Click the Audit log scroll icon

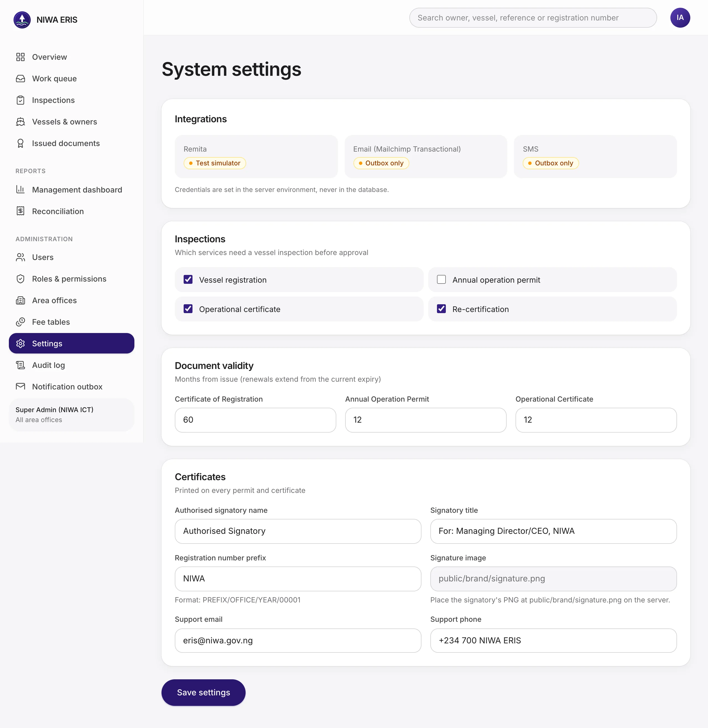(x=20, y=365)
